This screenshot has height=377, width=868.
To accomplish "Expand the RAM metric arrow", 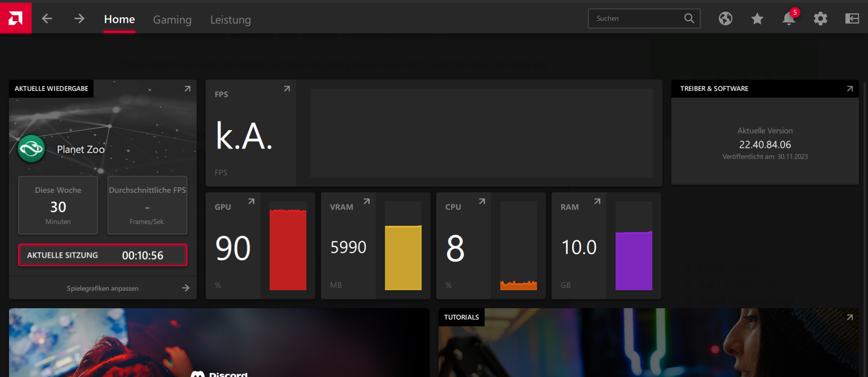I will [x=597, y=201].
